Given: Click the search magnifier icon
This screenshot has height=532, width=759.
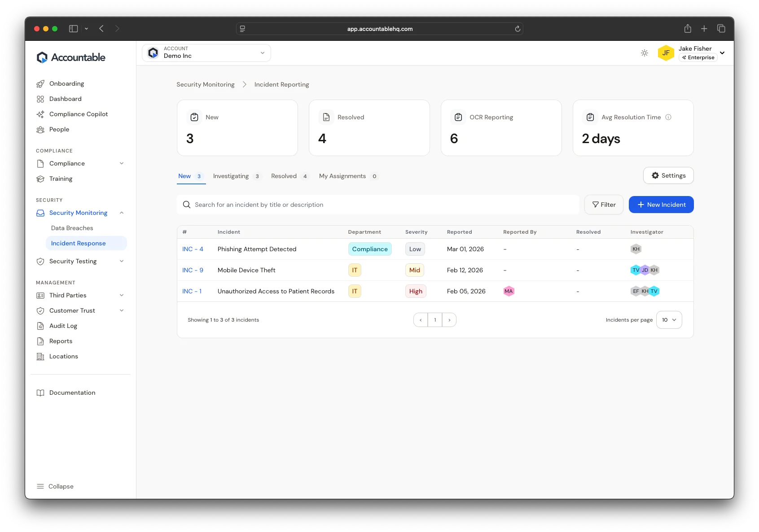Looking at the screenshot, I should pos(186,205).
